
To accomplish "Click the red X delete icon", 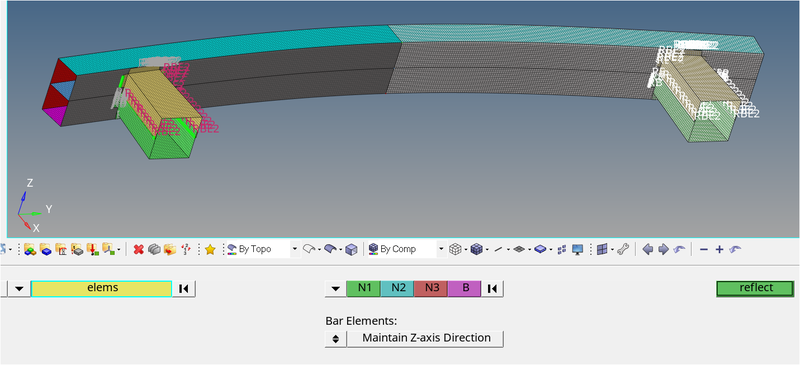I will [138, 250].
